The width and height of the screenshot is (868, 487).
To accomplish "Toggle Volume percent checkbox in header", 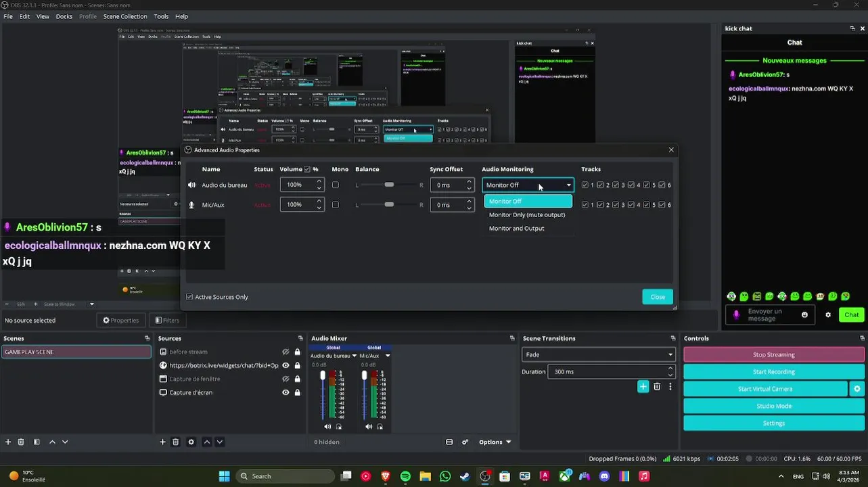I will point(307,169).
